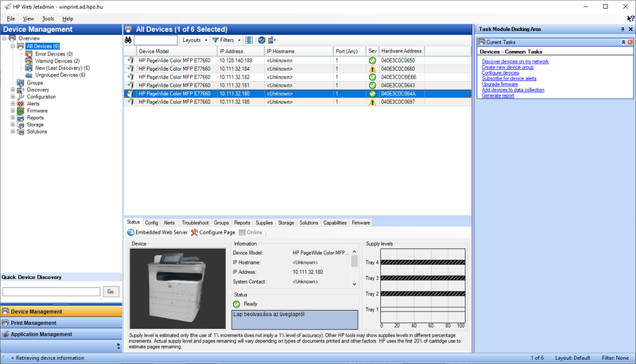Image resolution: width=636 pixels, height=364 pixels.
Task: Click the Configure Page tools icon
Action: 195,232
